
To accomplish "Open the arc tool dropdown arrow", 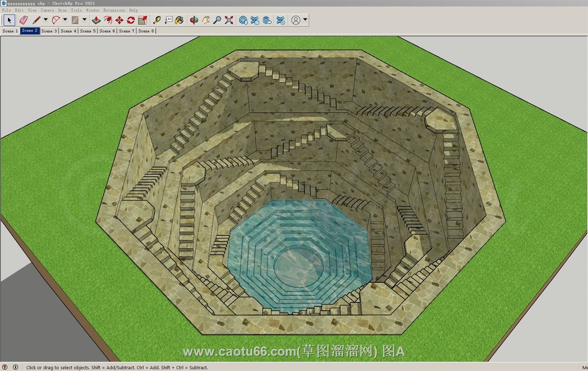I will (x=65, y=20).
